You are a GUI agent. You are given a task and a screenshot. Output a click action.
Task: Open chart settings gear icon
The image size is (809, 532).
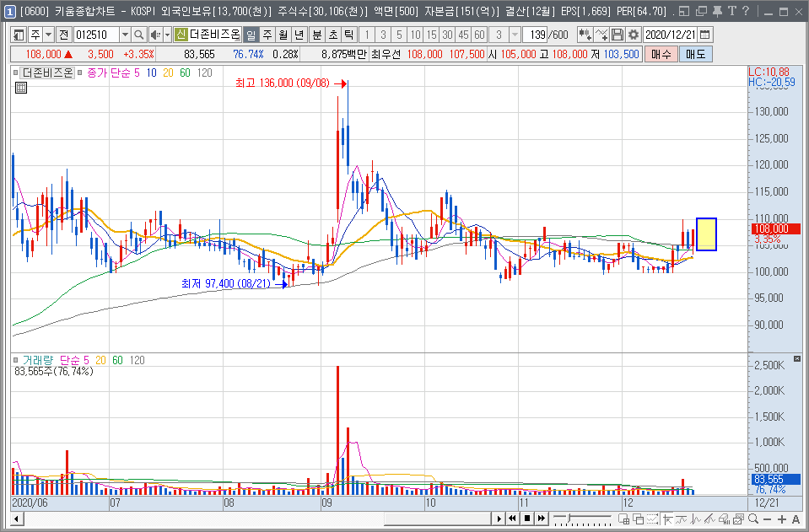(x=633, y=35)
